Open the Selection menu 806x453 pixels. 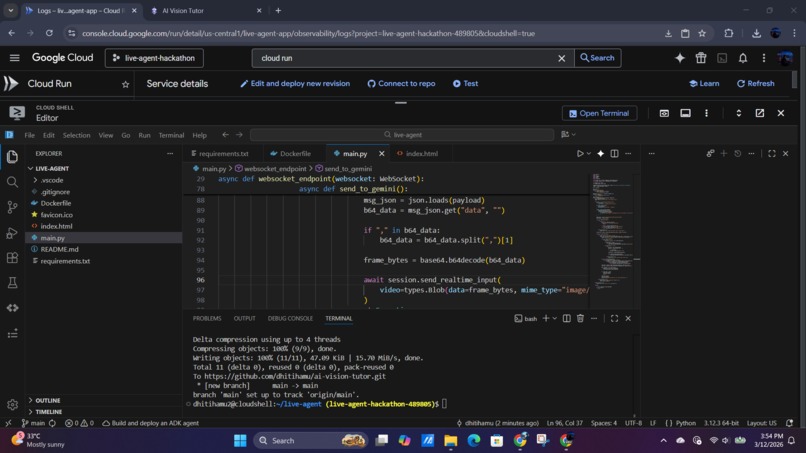tap(76, 135)
